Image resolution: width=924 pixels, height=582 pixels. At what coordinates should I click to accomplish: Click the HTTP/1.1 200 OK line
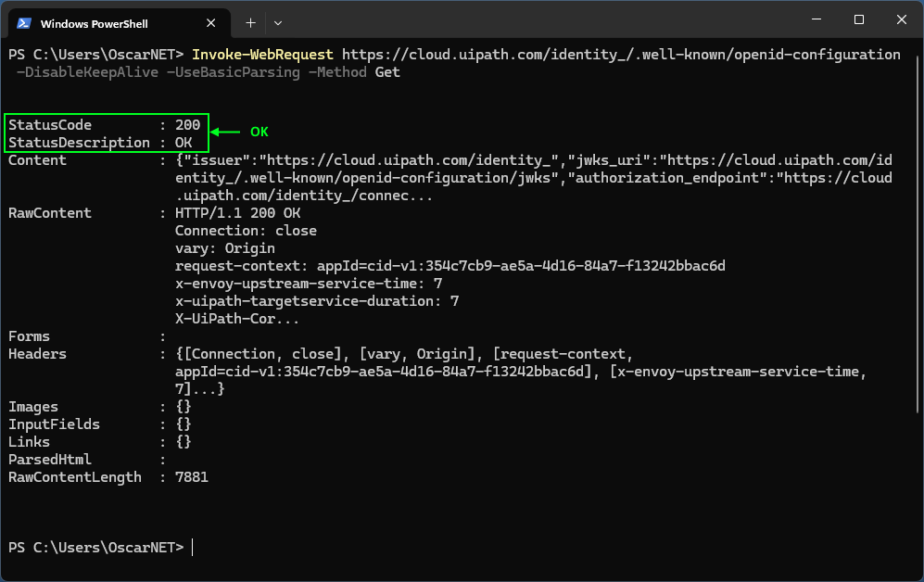click(237, 213)
